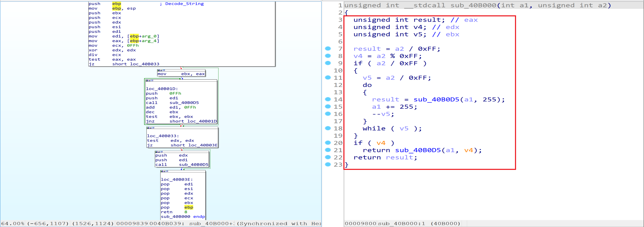Viewport: 644px width, 227px height.
Task: Click the Decode_String comment in first block
Action: tap(184, 4)
